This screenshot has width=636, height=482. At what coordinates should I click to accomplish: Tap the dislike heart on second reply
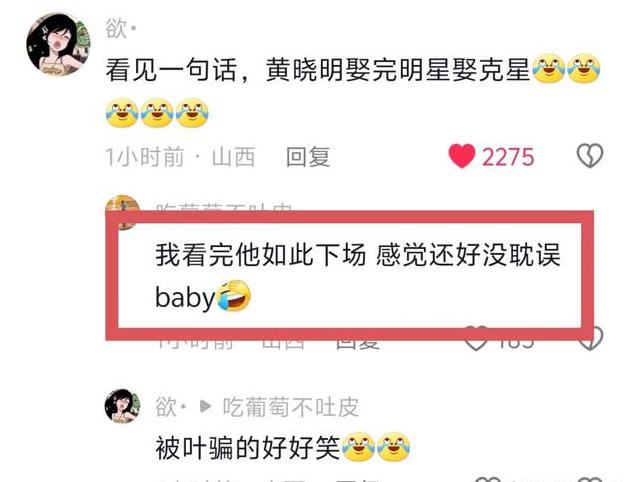(x=590, y=339)
